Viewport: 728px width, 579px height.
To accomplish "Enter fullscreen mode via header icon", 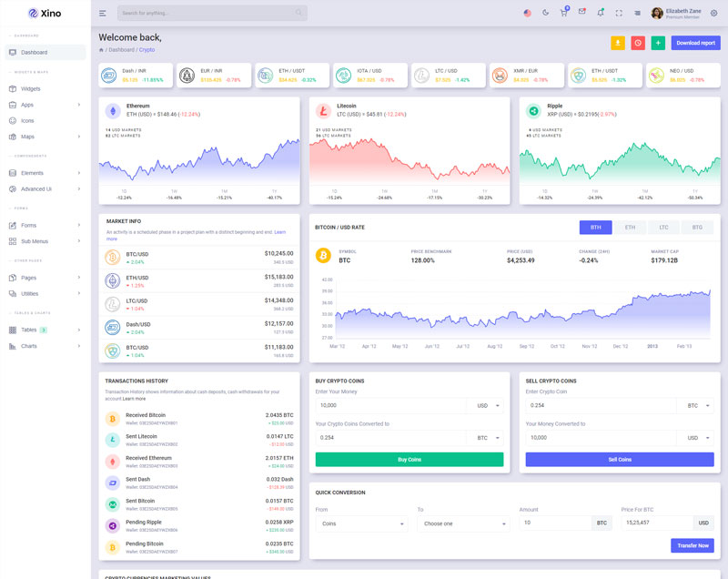I will point(619,13).
